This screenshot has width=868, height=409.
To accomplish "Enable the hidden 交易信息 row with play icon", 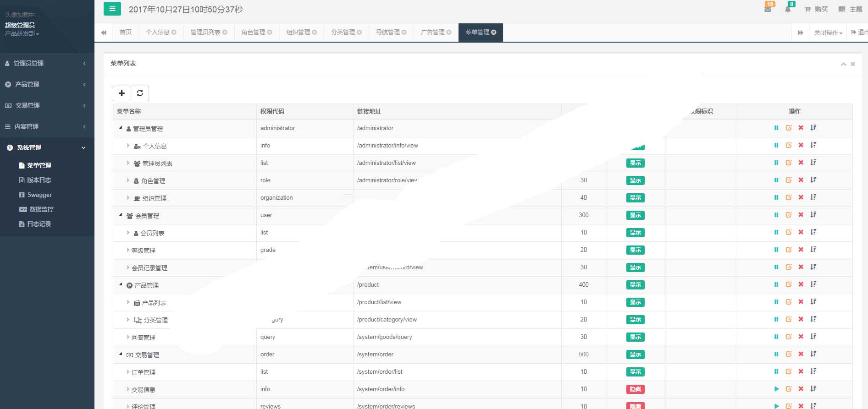I will [776, 389].
